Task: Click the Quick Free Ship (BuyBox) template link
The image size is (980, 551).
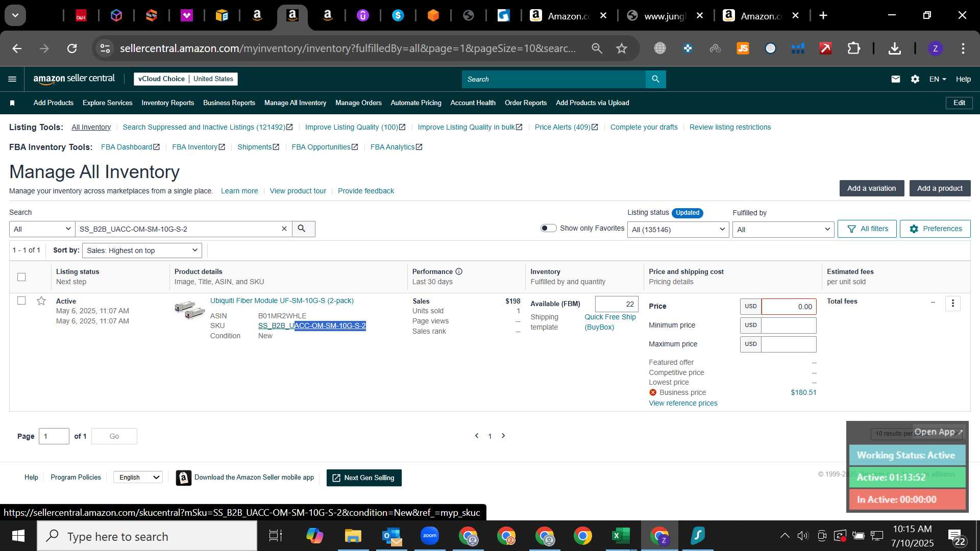Action: pos(610,322)
